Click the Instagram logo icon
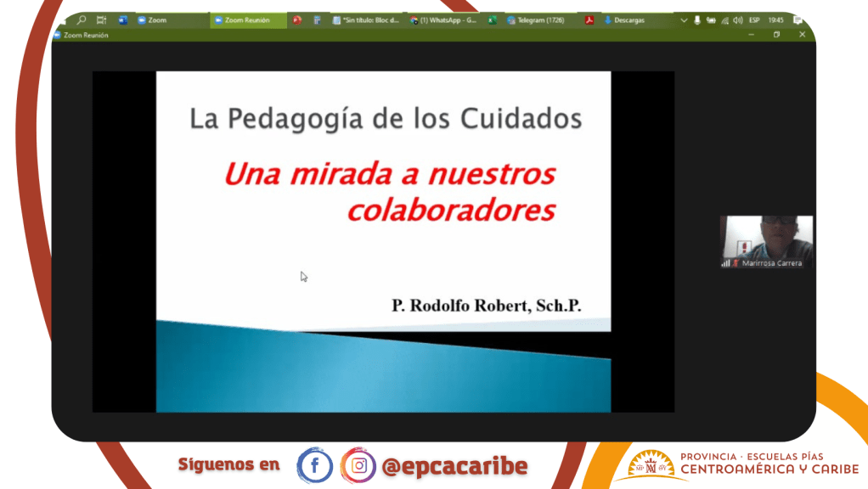The image size is (868, 489). click(358, 465)
